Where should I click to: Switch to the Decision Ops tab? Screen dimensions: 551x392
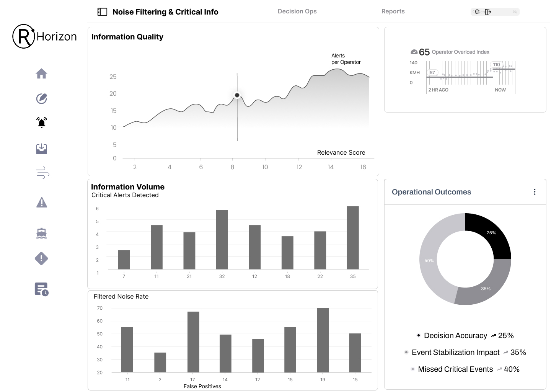tap(297, 11)
